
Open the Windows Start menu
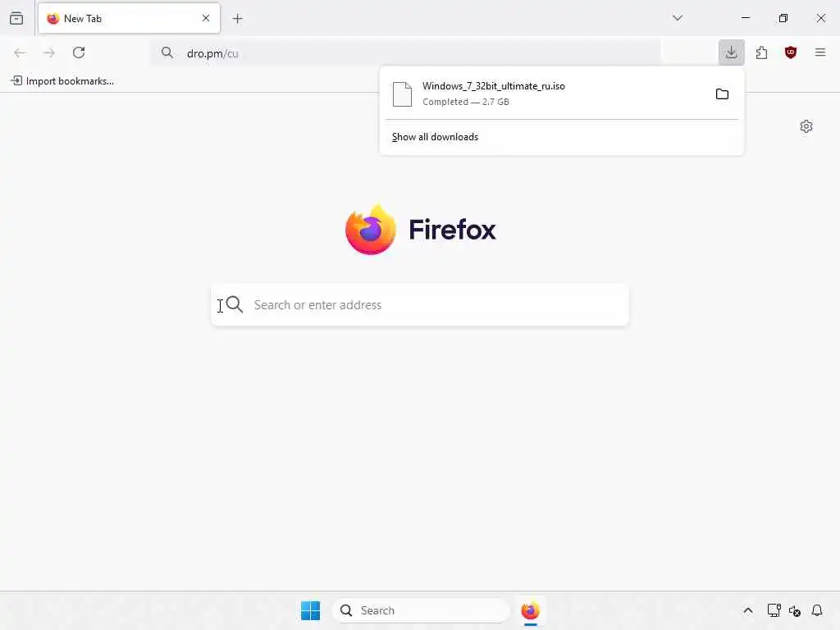(x=310, y=610)
